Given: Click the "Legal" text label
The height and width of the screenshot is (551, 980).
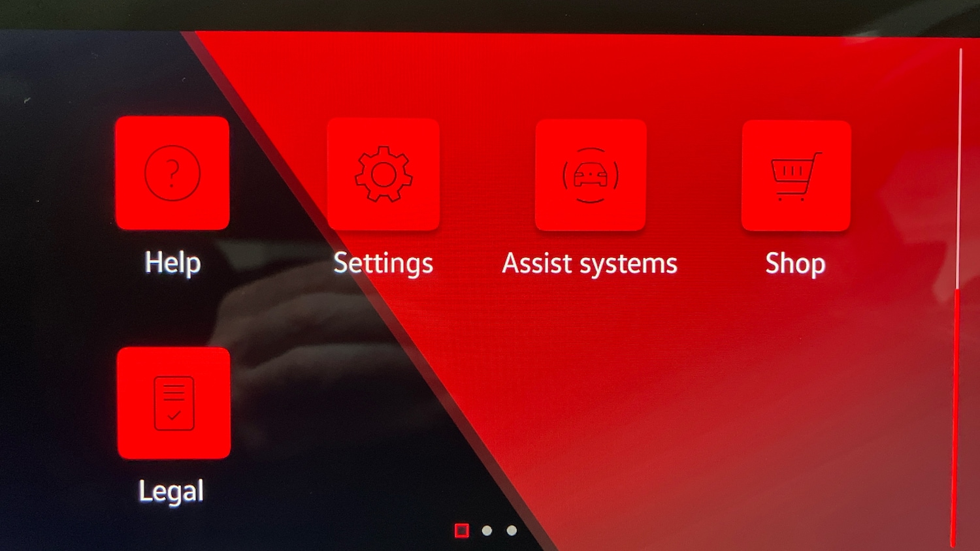Looking at the screenshot, I should point(171,491).
